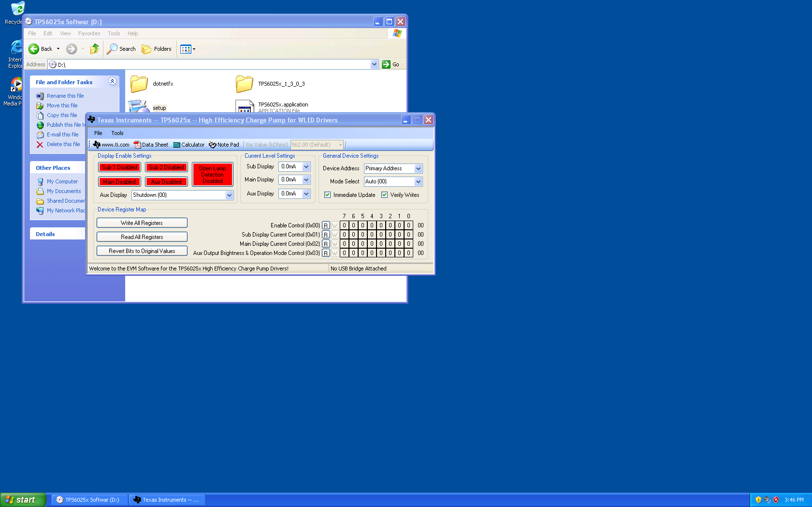Open File menu in TPS6025x app
Image resolution: width=812 pixels, height=507 pixels.
pyautogui.click(x=98, y=133)
